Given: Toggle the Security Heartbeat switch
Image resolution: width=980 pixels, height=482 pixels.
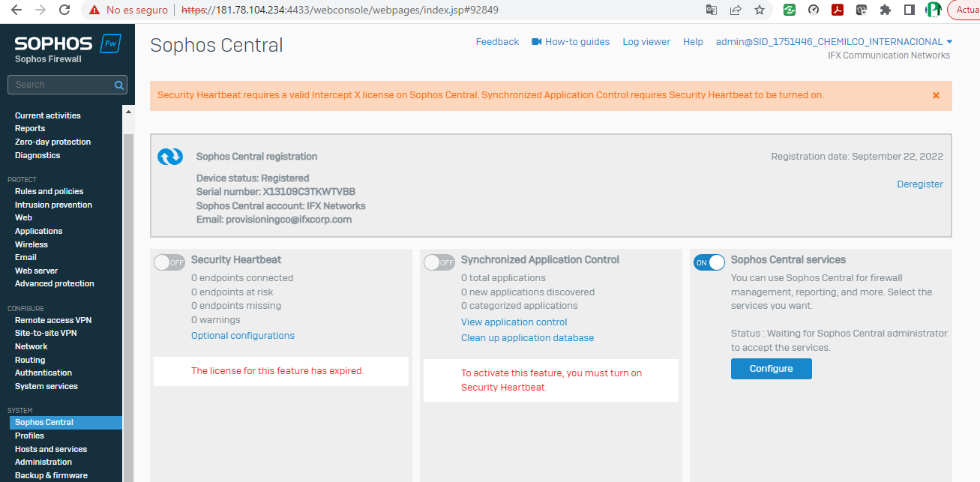Looking at the screenshot, I should pos(169,262).
